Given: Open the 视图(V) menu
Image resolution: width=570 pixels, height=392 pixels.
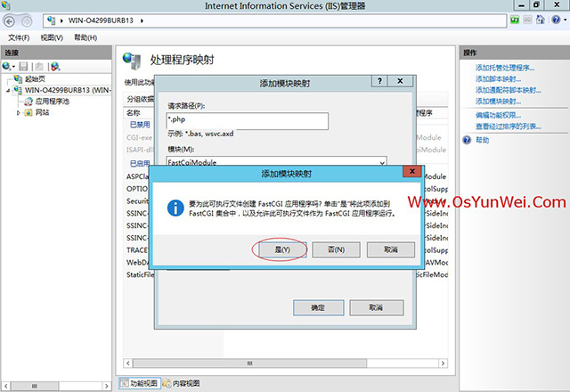Looking at the screenshot, I should pos(53,37).
